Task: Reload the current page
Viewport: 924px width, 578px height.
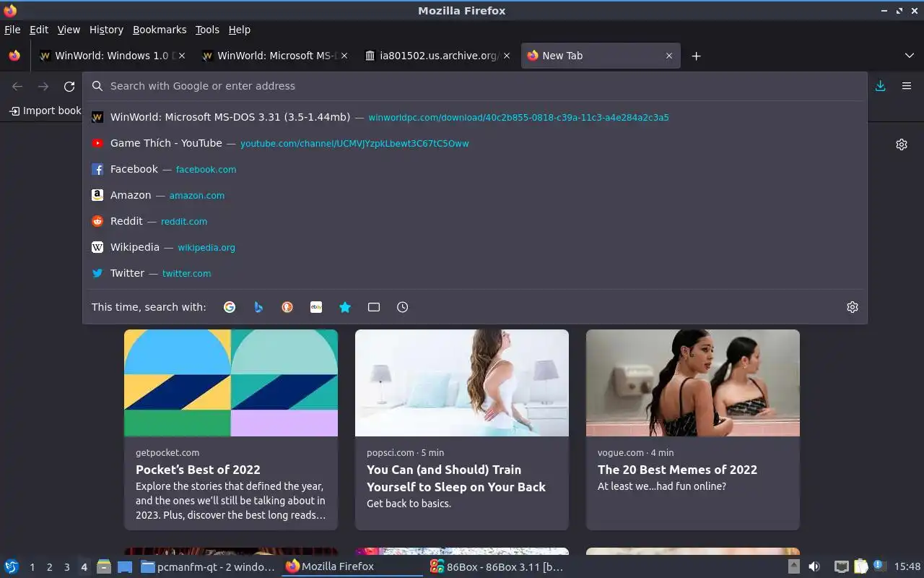Action: 69,87
